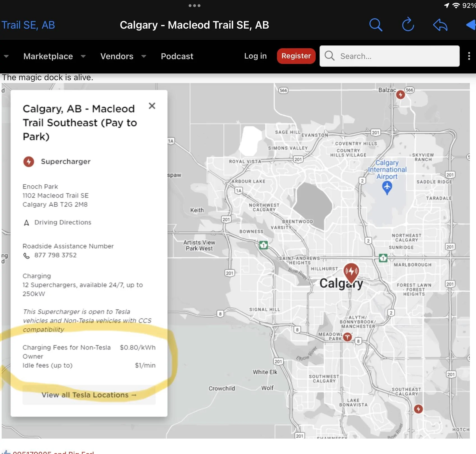Click the blue back triangle at right edge
Screen dimensions: 476x454
(471, 25)
